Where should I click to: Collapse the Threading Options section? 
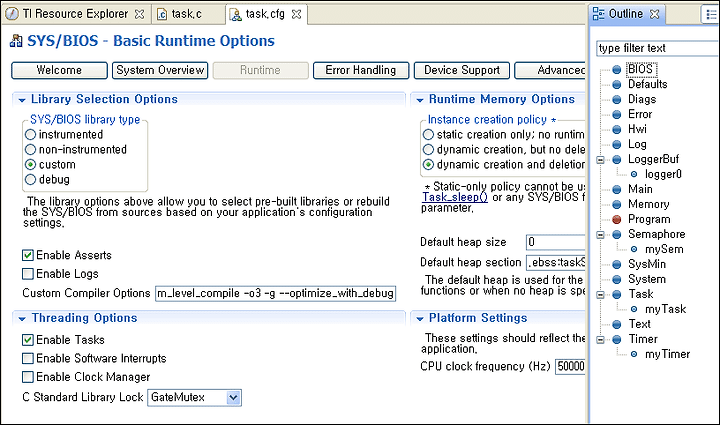[x=22, y=318]
